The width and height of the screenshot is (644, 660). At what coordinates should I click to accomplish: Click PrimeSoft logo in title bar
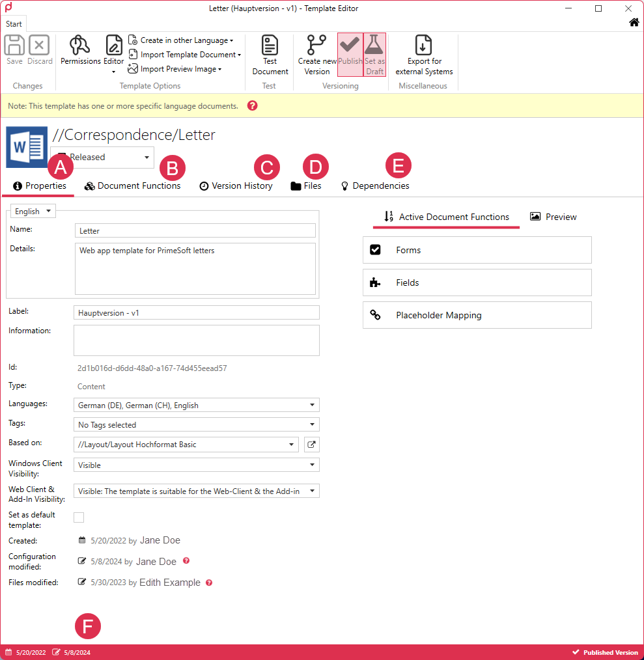coord(8,7)
